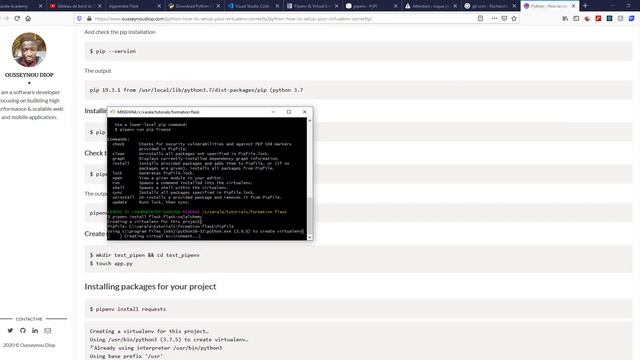Click the '2020 © Ousseynou Diop' footer text
This screenshot has height=360, width=640.
tap(29, 345)
